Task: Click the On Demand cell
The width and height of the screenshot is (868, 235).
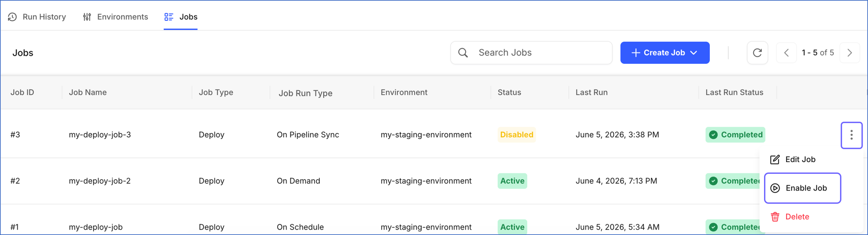Action: (x=298, y=181)
